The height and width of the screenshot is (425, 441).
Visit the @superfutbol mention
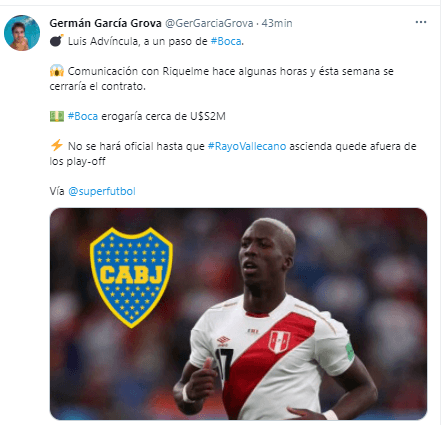(x=102, y=191)
